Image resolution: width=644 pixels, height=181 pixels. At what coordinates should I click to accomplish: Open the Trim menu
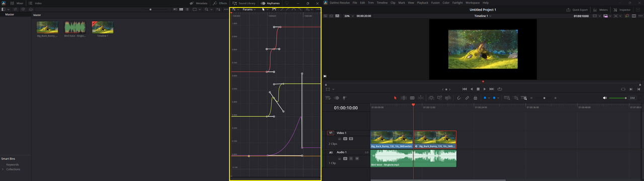[371, 3]
